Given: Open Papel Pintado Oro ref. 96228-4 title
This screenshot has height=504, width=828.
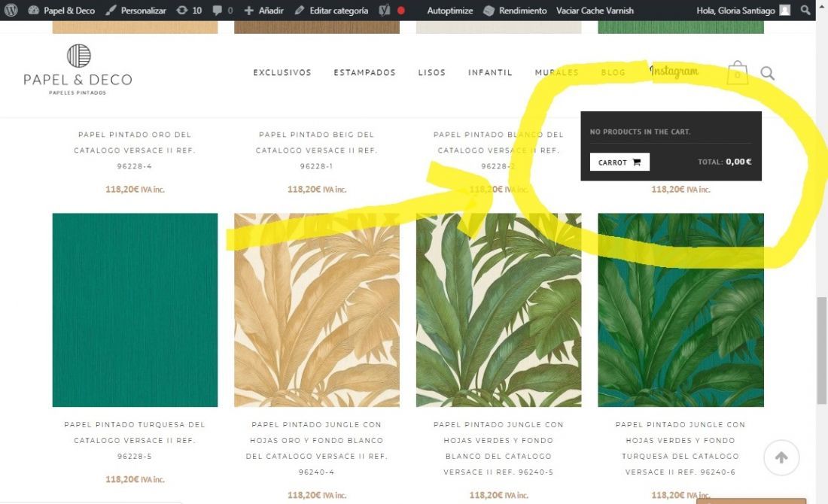Looking at the screenshot, I should click(x=135, y=150).
